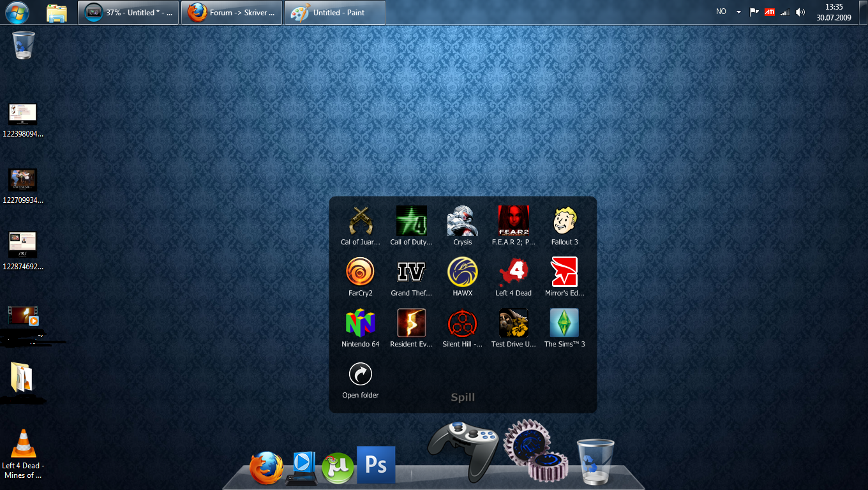Open uTorrent from the dock

(x=338, y=468)
